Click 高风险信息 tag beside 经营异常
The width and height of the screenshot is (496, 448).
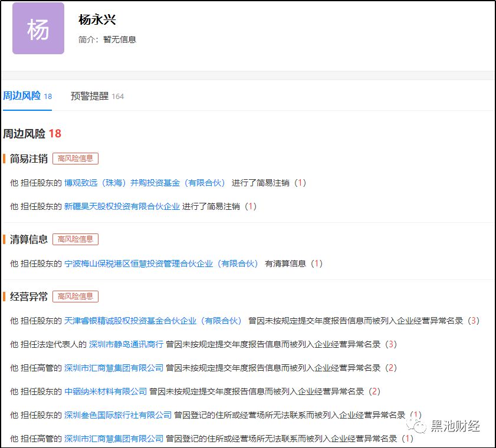tap(75, 297)
